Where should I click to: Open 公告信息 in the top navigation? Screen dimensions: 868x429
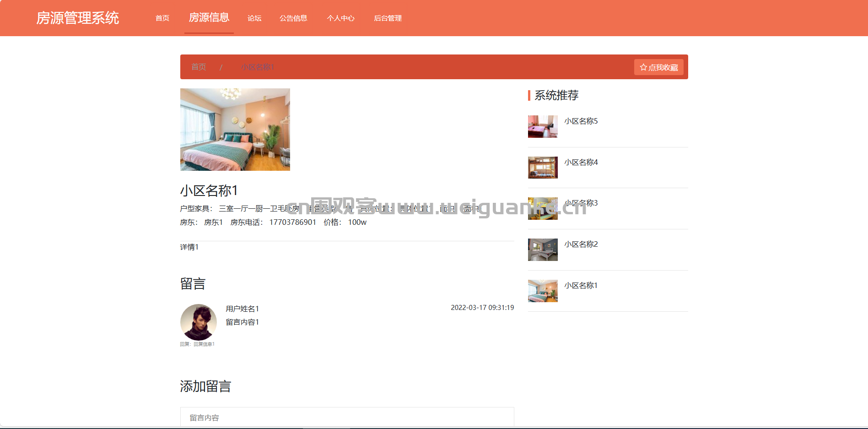click(x=293, y=18)
